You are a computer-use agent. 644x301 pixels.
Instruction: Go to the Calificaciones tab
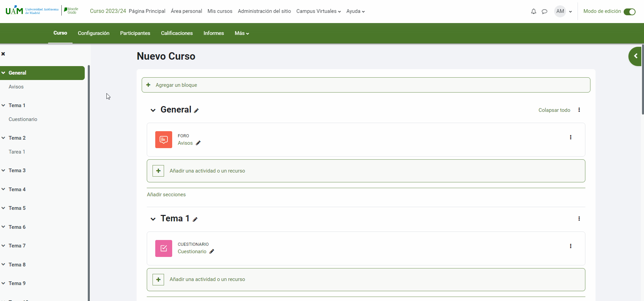coord(177,33)
